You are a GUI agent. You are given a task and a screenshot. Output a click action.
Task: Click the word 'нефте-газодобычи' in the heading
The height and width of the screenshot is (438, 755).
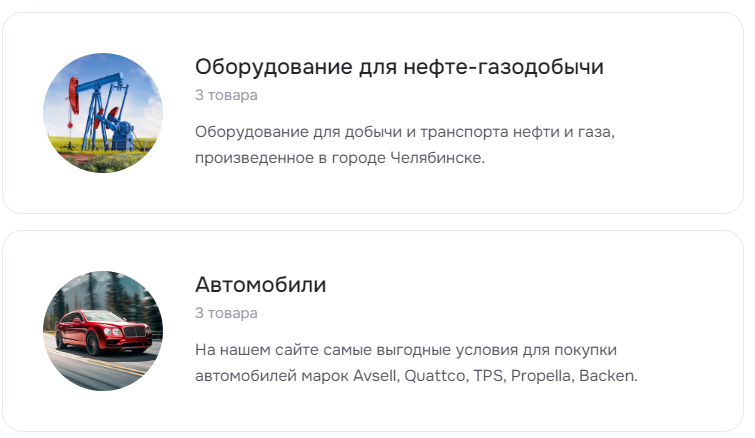click(x=504, y=66)
